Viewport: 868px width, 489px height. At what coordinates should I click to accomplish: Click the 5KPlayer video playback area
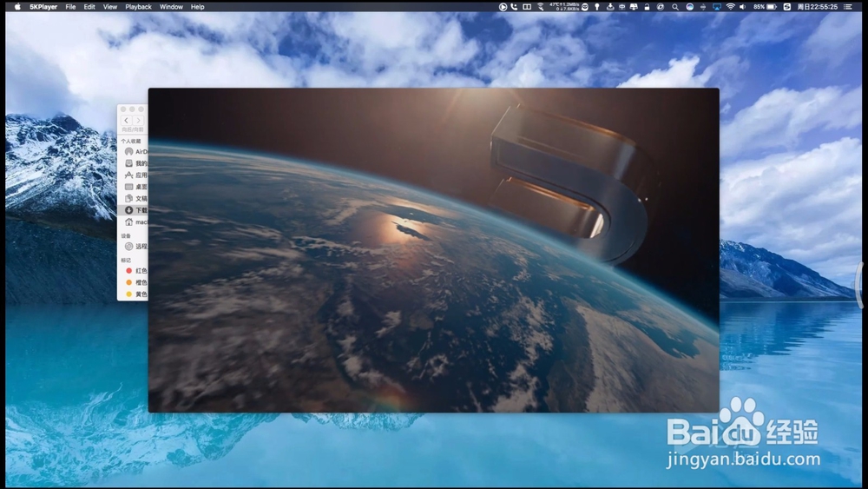coord(433,250)
